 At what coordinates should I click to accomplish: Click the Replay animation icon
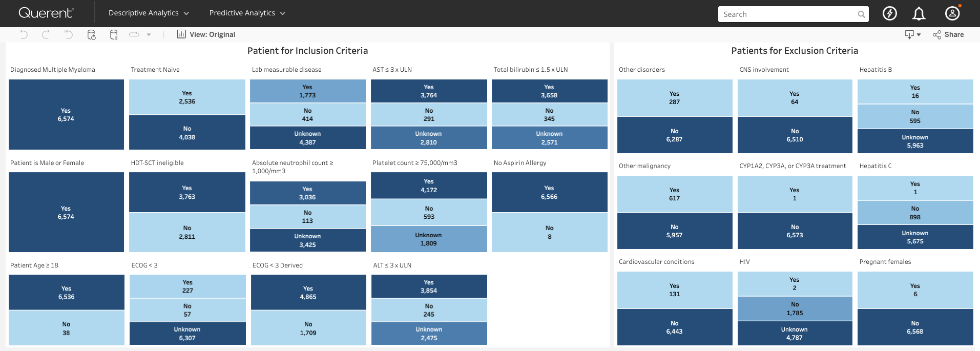click(x=134, y=34)
